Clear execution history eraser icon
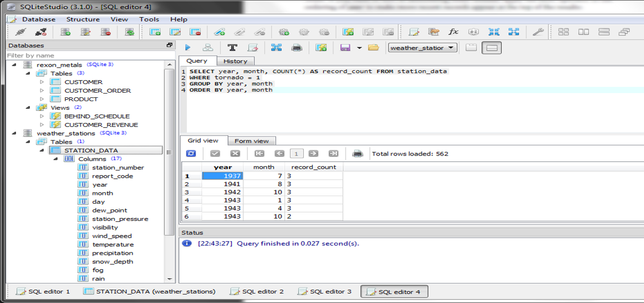Viewport: 644px width, 303px height. [x=253, y=48]
